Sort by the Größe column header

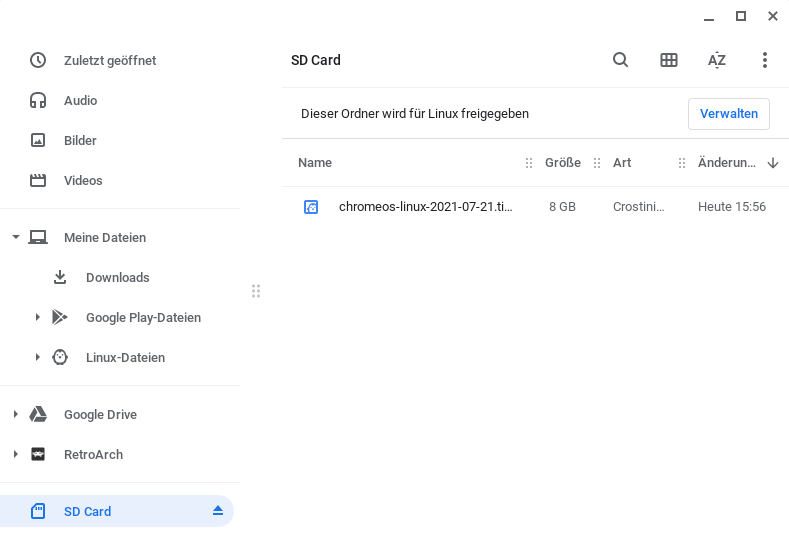[563, 163]
